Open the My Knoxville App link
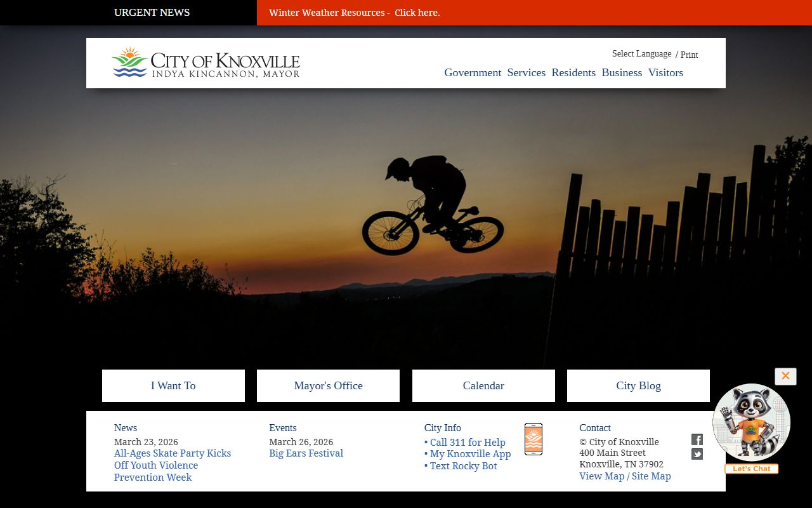The height and width of the screenshot is (508, 812). [470, 454]
